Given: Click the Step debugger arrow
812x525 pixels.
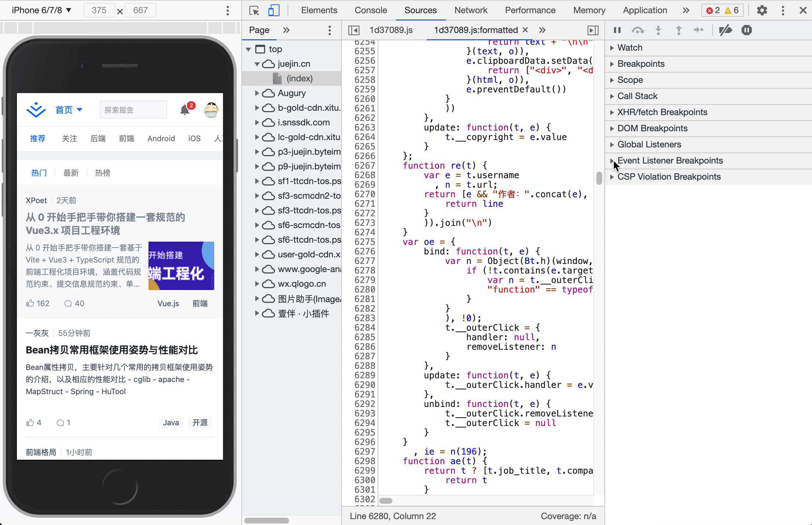Looking at the screenshot, I should coord(699,30).
